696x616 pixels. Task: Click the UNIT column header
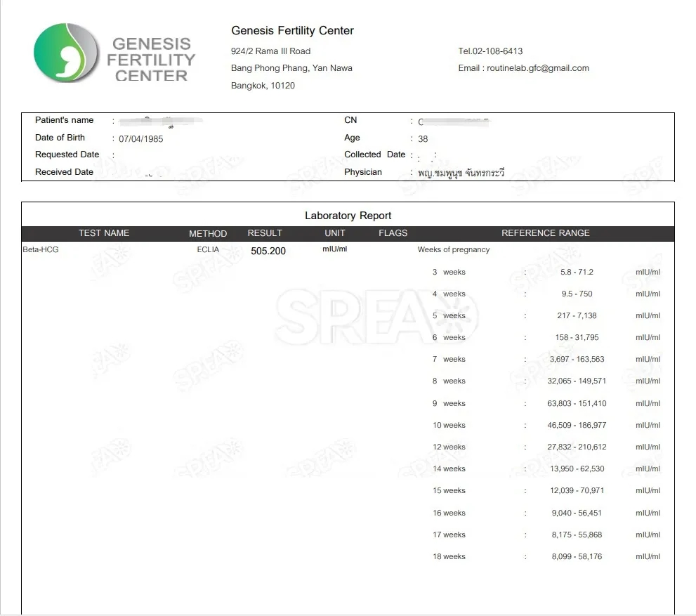tap(335, 233)
